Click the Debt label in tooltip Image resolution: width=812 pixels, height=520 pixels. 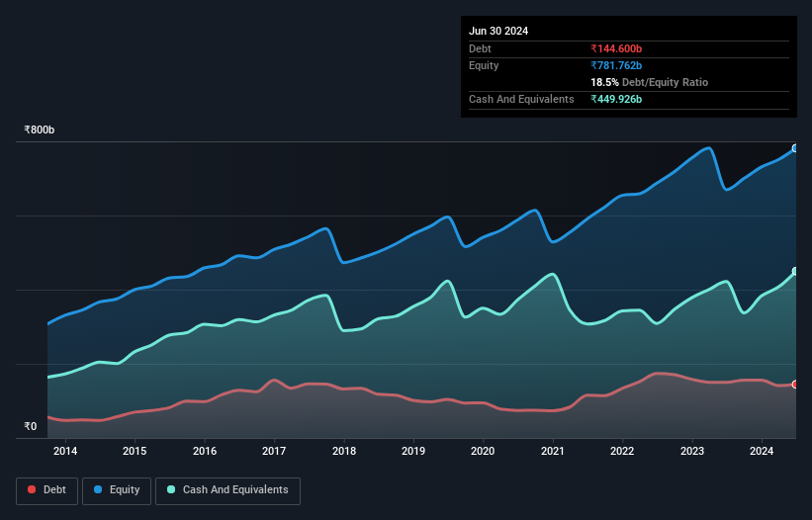(480, 48)
